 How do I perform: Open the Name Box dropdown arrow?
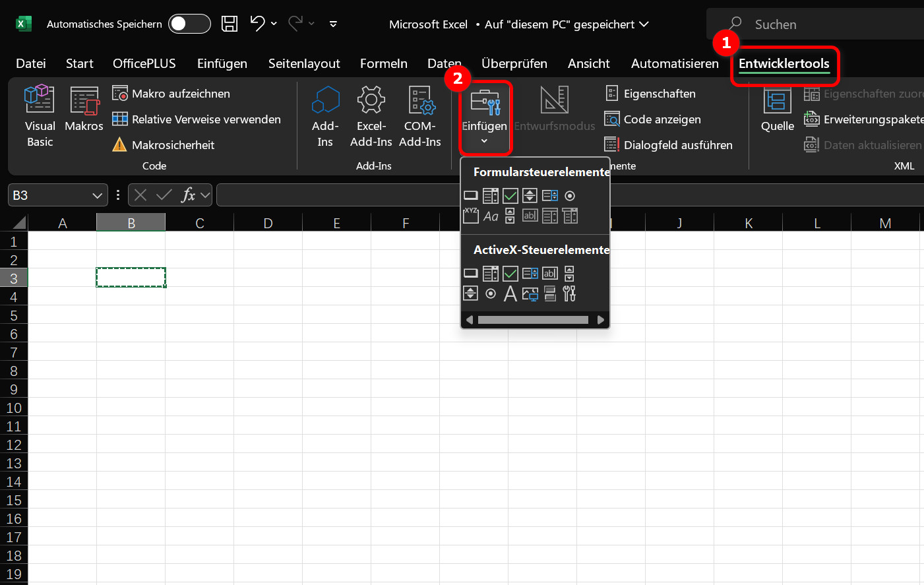[97, 195]
